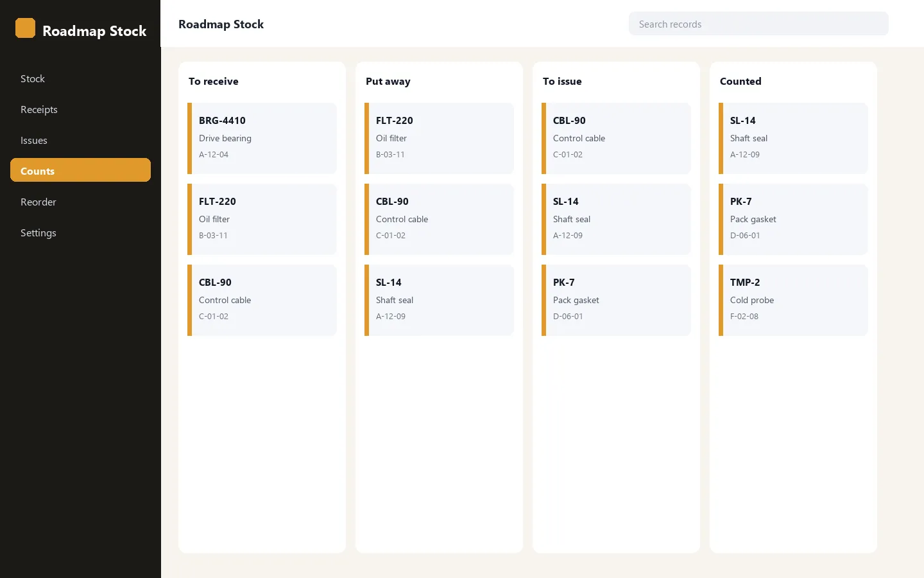
Task: Open PK-7 Pack gasket card in To issue
Action: (616, 300)
